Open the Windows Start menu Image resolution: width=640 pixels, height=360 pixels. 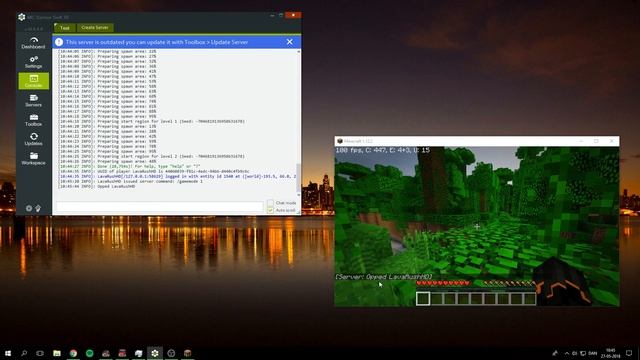[8, 353]
